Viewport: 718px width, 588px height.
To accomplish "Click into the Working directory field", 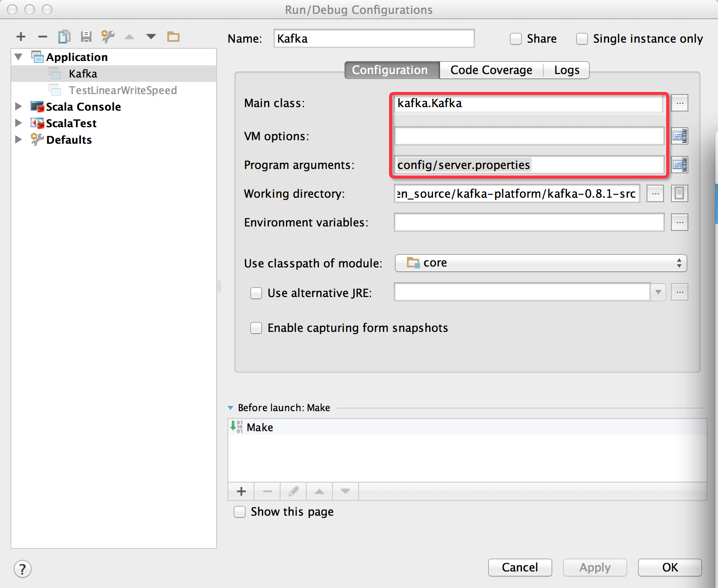I will [x=517, y=193].
